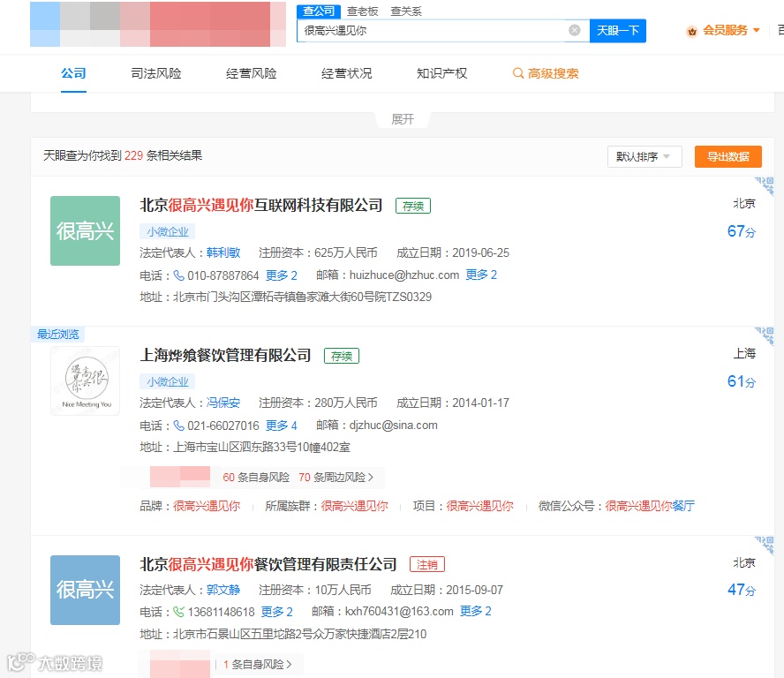
Task: Open 所属族群 很高兴遇见你 link
Action: [355, 506]
